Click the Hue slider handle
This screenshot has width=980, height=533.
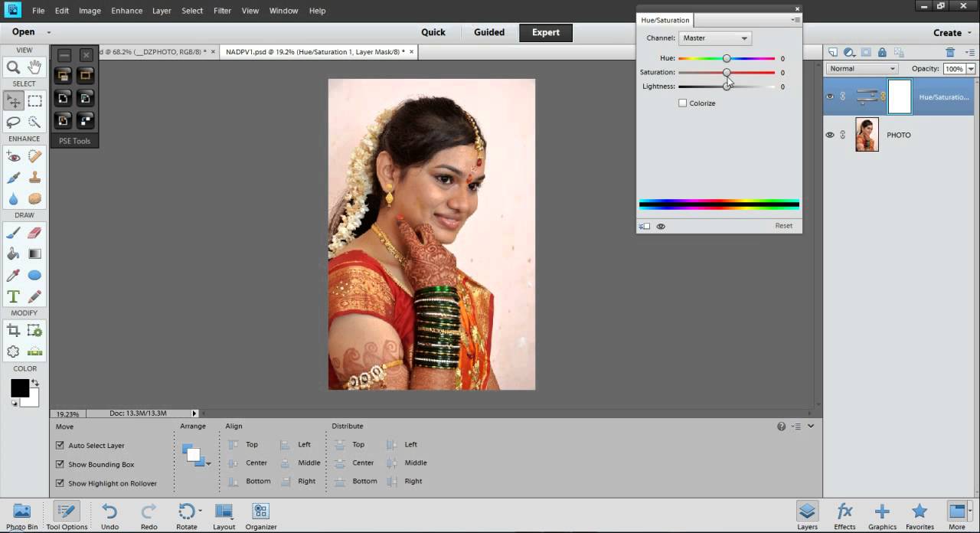pyautogui.click(x=727, y=58)
